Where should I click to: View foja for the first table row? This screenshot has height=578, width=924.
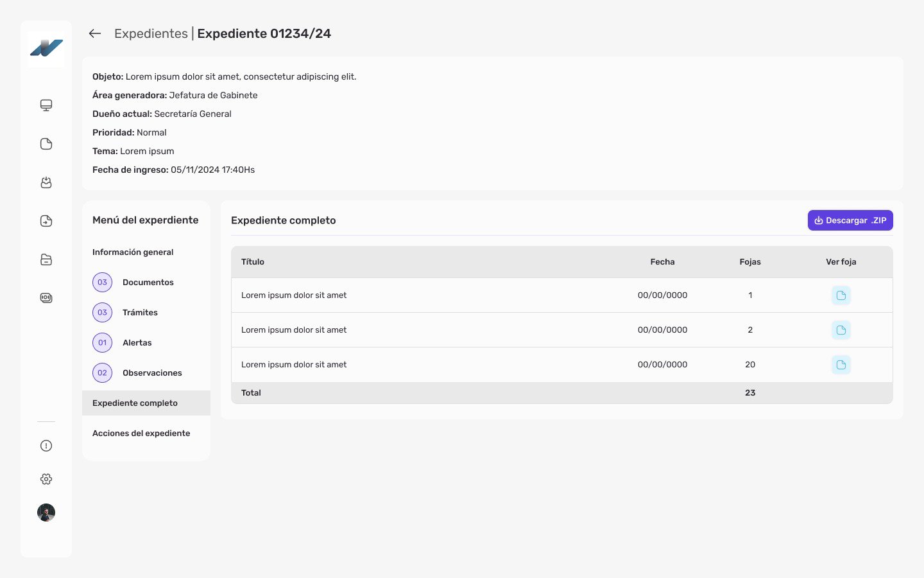pos(841,295)
